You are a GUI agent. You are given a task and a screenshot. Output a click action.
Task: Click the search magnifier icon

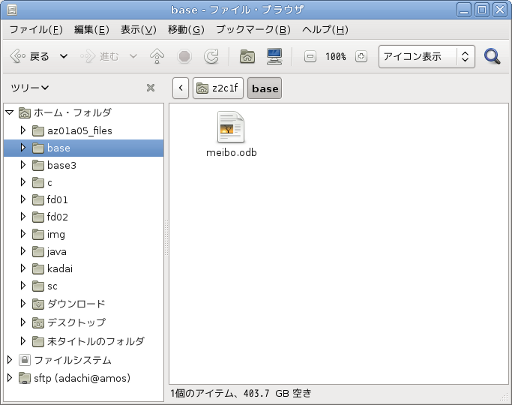492,56
